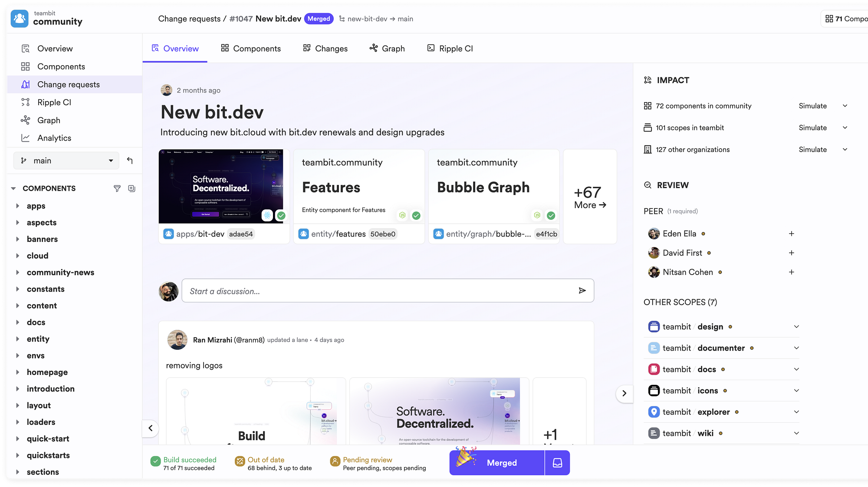Click the author avatar next to 2 months ago
Viewport: 868px width, 487px height.
pos(166,90)
